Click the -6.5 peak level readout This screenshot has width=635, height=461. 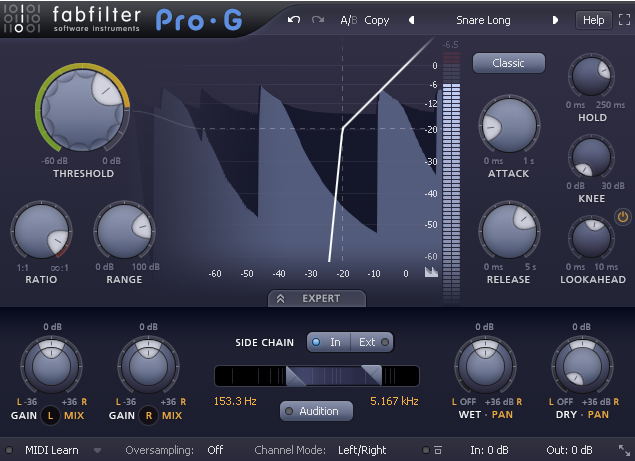pos(450,45)
